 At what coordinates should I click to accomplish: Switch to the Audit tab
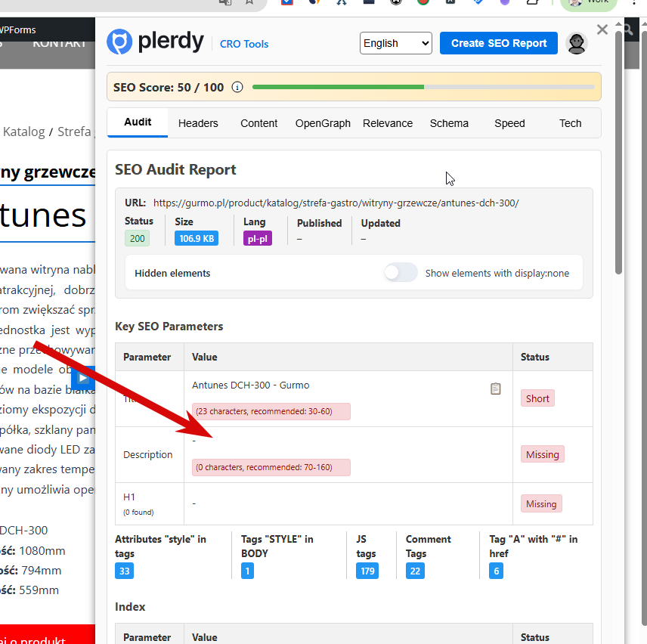[138, 122]
